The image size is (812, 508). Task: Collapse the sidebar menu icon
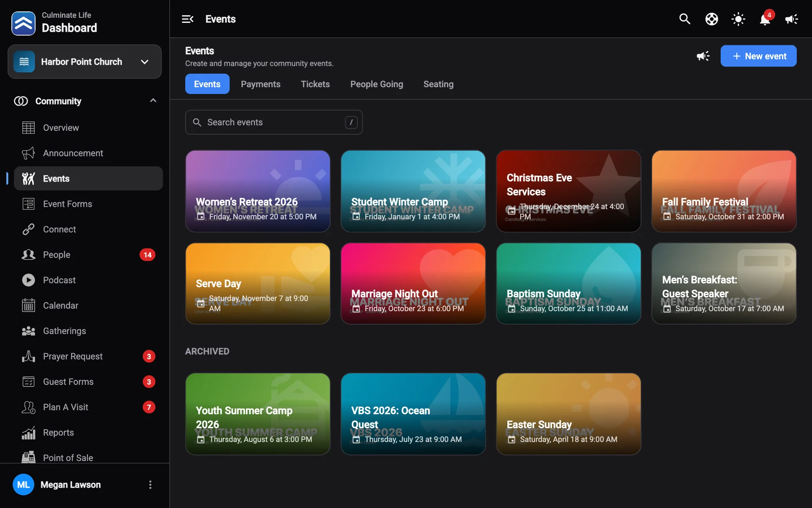pyautogui.click(x=187, y=19)
